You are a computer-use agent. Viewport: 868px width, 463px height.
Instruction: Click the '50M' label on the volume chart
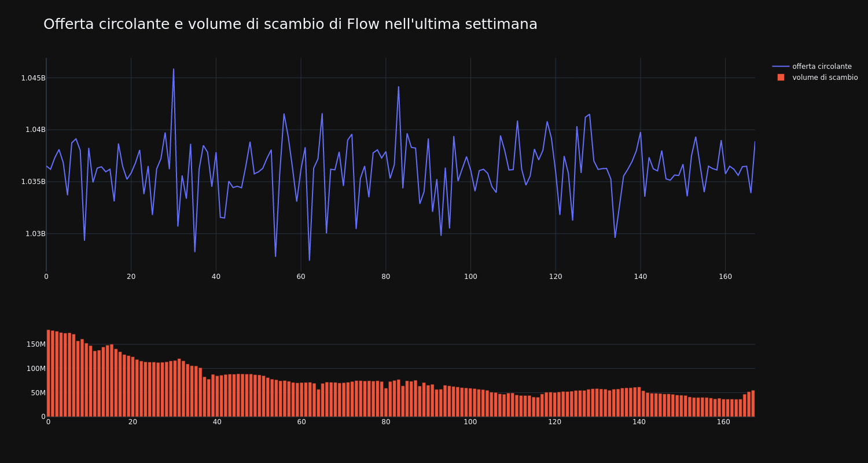pos(38,393)
